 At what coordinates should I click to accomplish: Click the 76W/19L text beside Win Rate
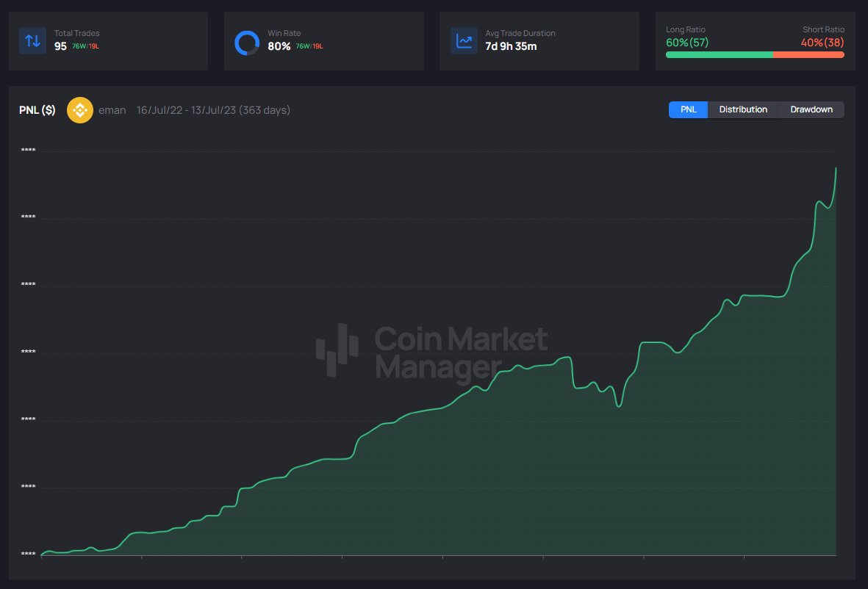(x=309, y=46)
